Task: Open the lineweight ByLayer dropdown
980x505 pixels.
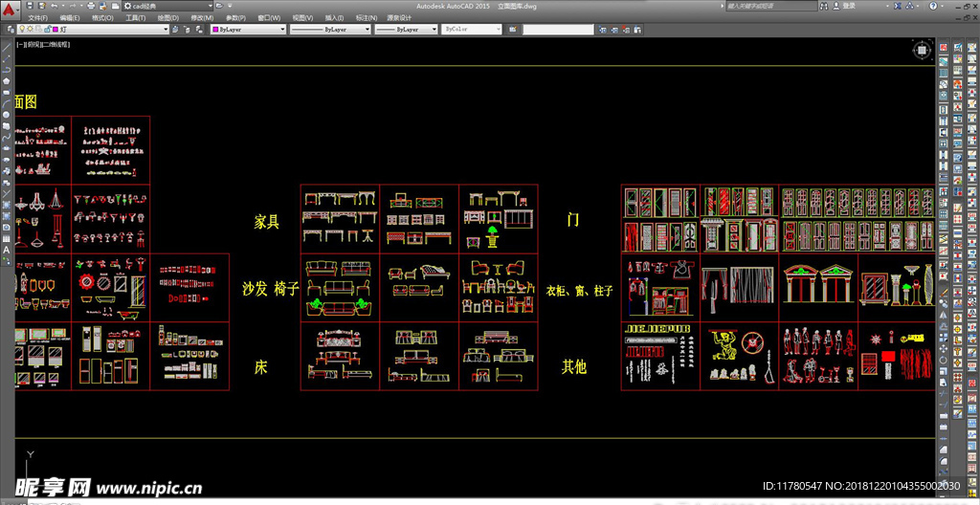Action: point(406,30)
